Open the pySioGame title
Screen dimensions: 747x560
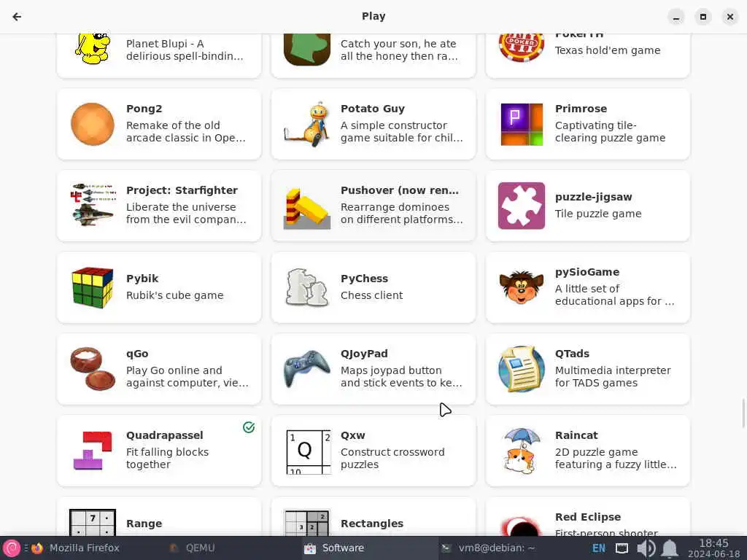tap(587, 272)
